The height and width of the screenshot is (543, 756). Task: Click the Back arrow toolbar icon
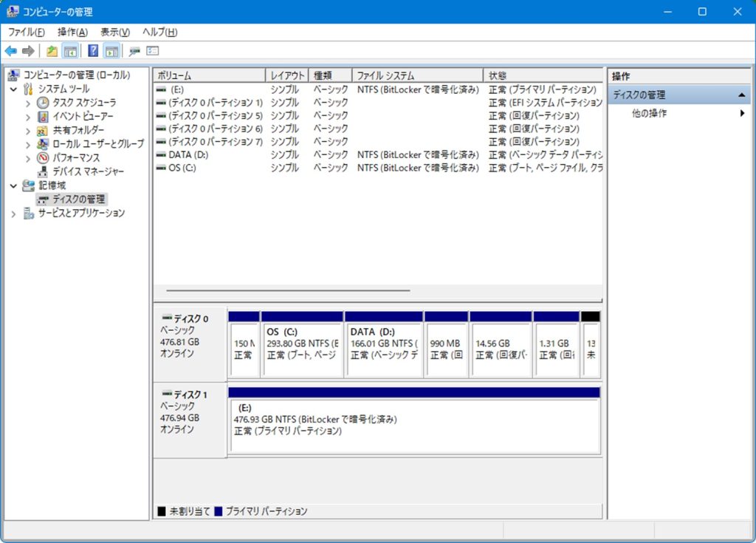pyautogui.click(x=10, y=51)
